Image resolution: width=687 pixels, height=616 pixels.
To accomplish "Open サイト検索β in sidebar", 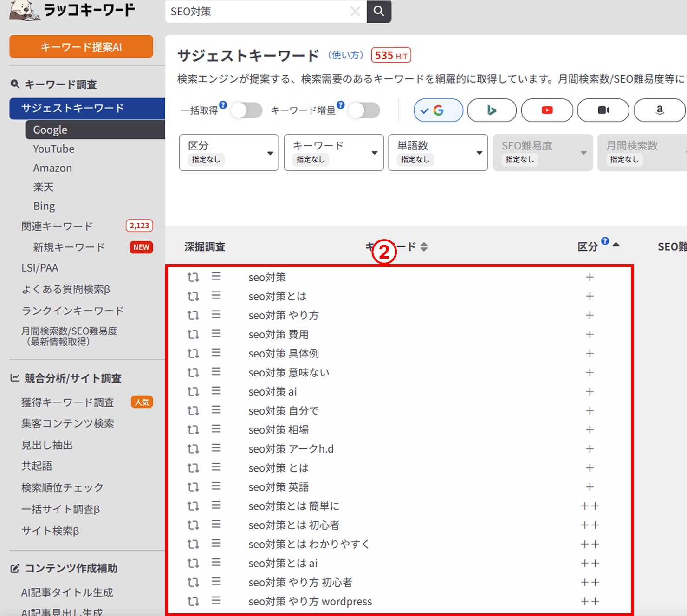I will pos(50,531).
